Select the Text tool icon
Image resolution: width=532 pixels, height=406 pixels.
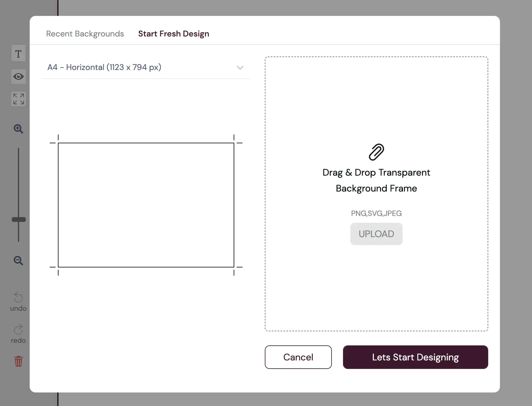tap(18, 54)
